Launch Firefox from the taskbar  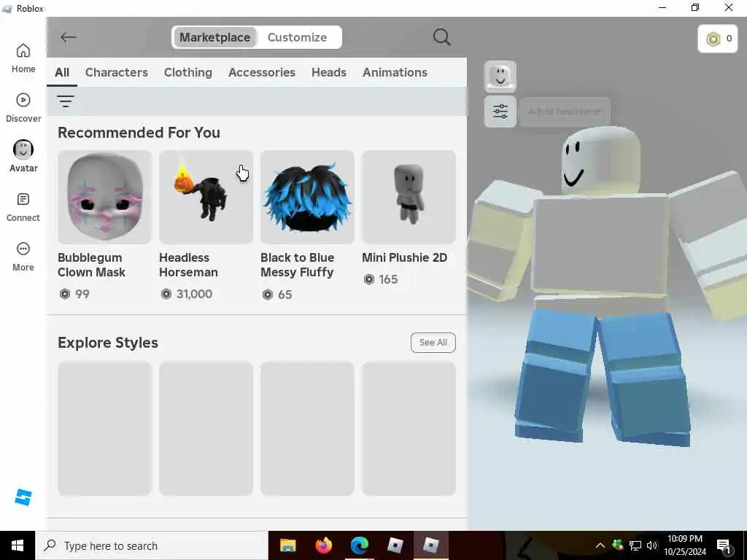click(323, 545)
